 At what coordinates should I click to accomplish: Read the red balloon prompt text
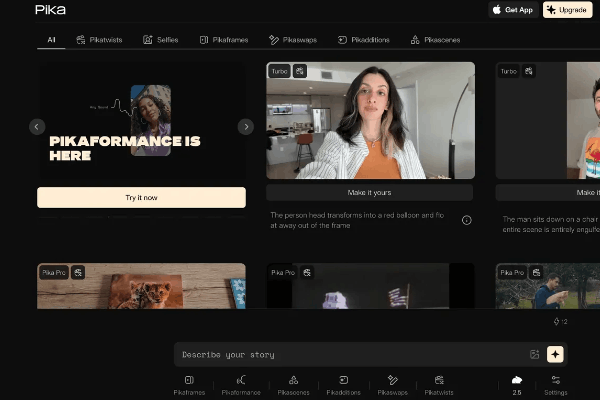[357, 220]
